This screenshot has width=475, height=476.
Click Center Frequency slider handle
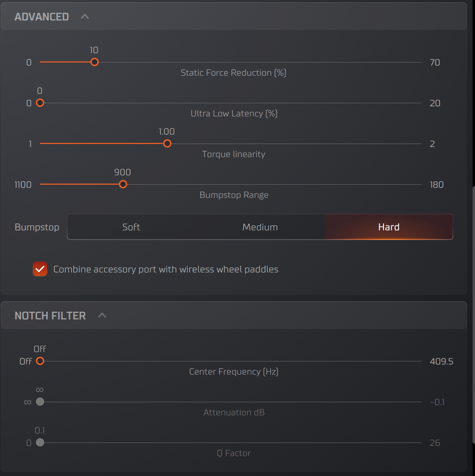(x=40, y=361)
